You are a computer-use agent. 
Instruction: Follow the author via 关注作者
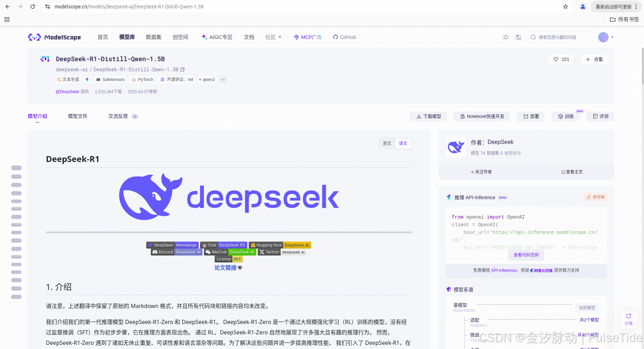click(x=481, y=172)
